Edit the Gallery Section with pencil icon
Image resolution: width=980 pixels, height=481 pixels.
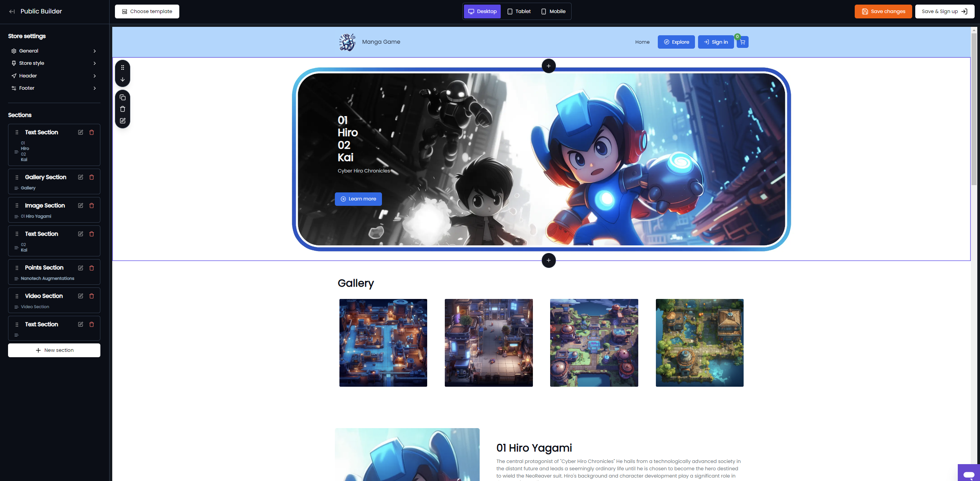80,177
